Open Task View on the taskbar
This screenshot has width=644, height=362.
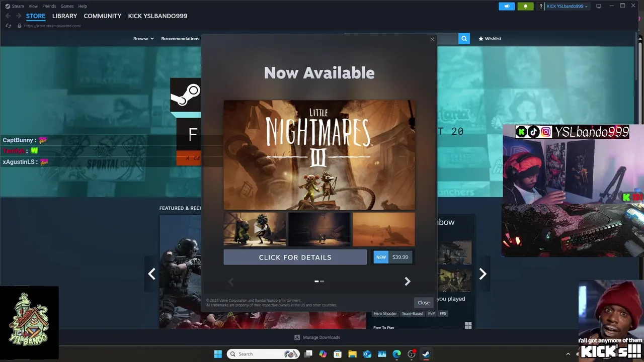tap(308, 354)
